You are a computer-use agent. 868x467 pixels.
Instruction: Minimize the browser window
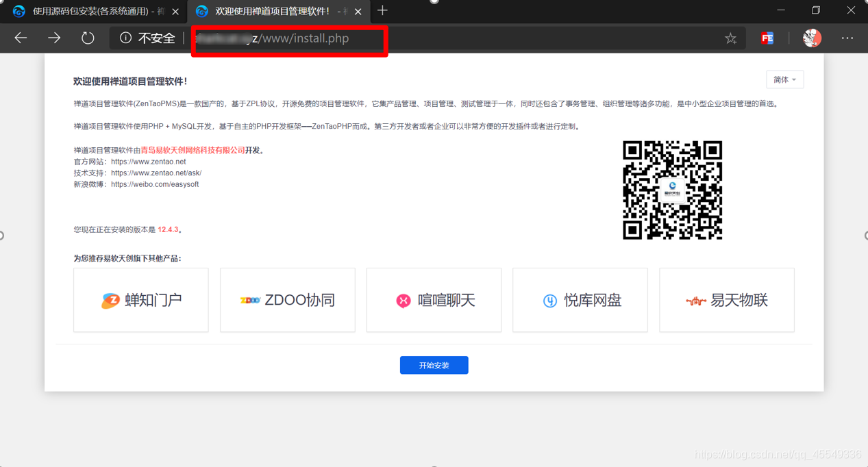781,10
